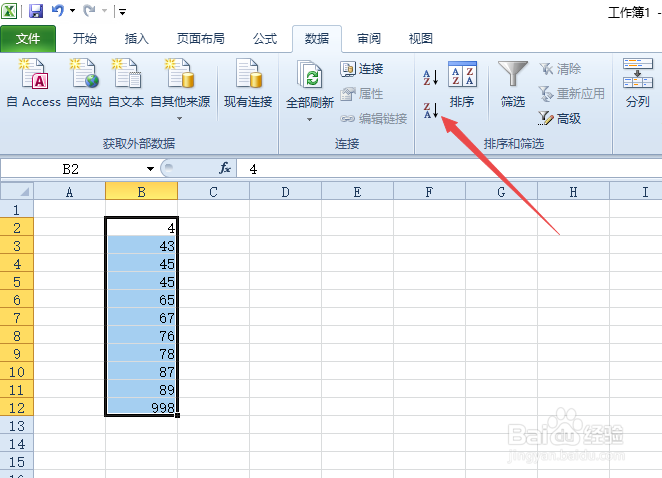Switch to the 开始 tab

click(84, 39)
